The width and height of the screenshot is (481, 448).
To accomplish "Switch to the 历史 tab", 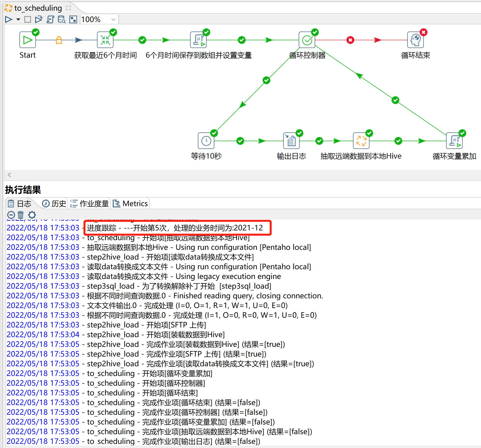I will 54,204.
